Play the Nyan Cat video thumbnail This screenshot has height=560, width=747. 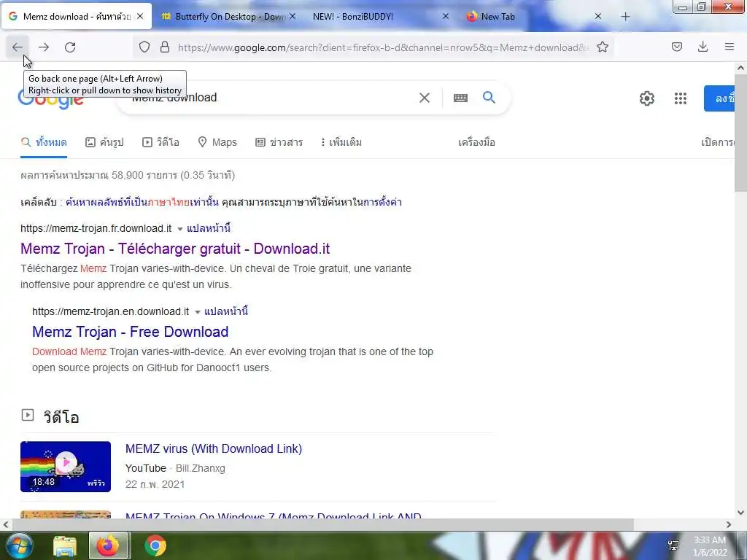[66, 467]
